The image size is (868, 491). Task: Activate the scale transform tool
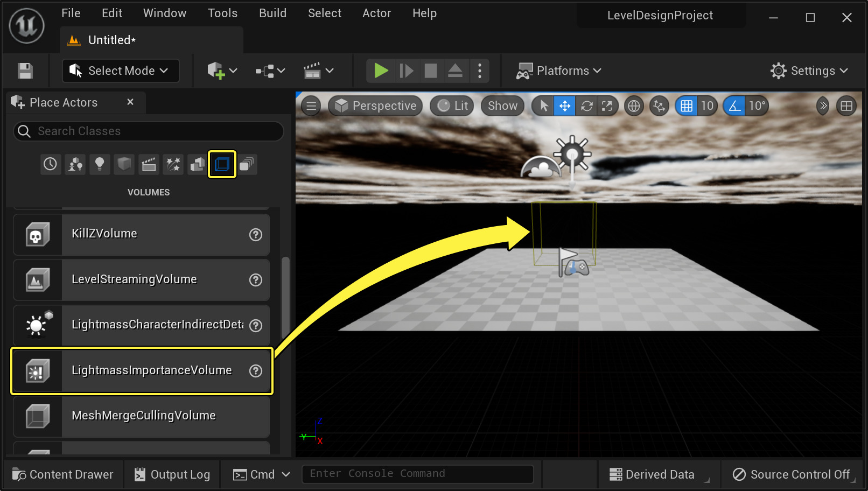click(x=607, y=106)
